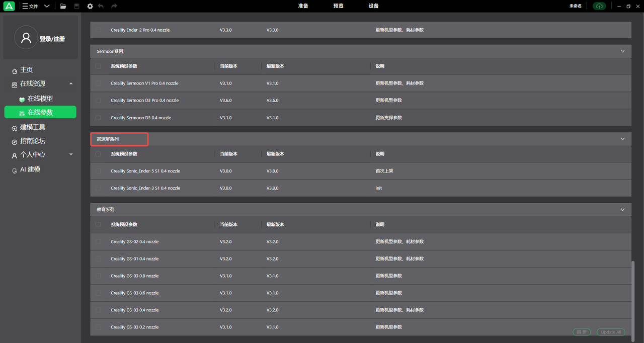Check the Creality Sermoon V1 Pro checkbox
Viewport: 644px width, 343px height.
(x=98, y=83)
